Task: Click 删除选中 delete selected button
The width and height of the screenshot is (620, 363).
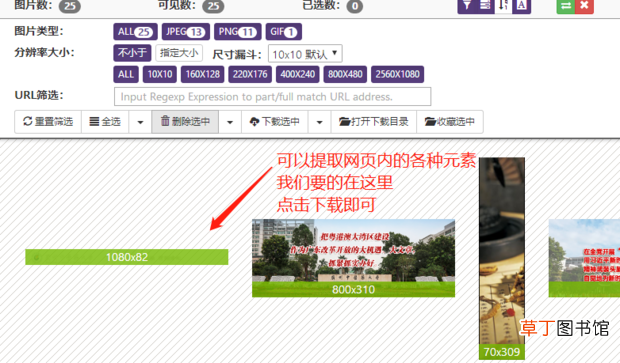Action: (x=185, y=121)
